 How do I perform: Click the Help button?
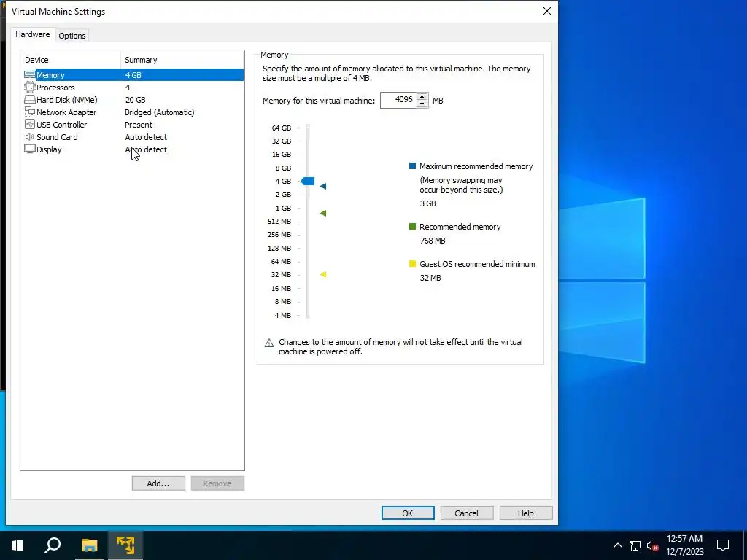[x=525, y=513]
